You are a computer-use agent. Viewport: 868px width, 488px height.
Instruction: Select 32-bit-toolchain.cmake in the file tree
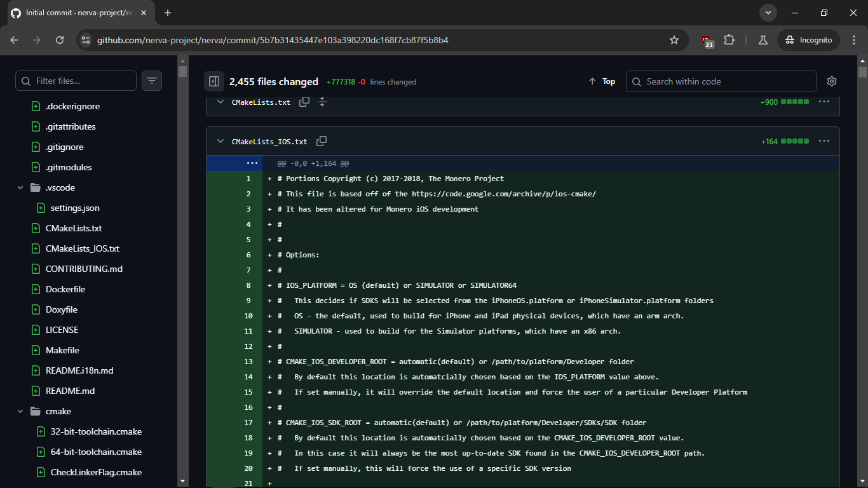pos(96,431)
